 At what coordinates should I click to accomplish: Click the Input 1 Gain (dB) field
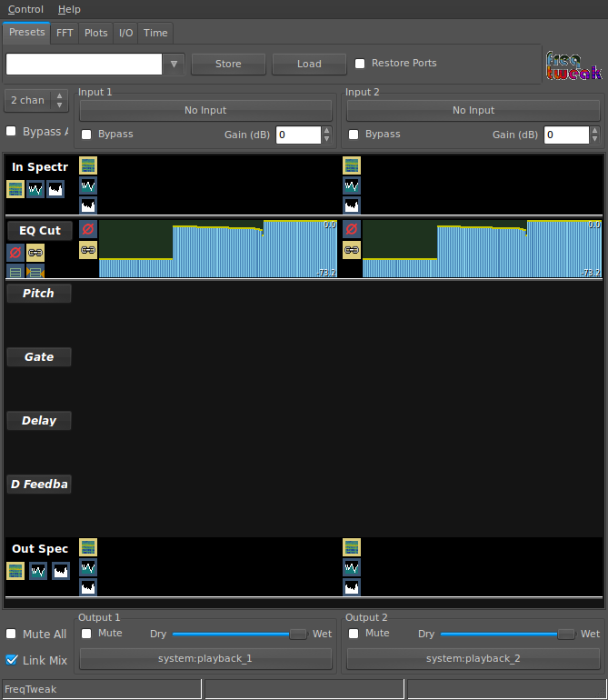298,135
